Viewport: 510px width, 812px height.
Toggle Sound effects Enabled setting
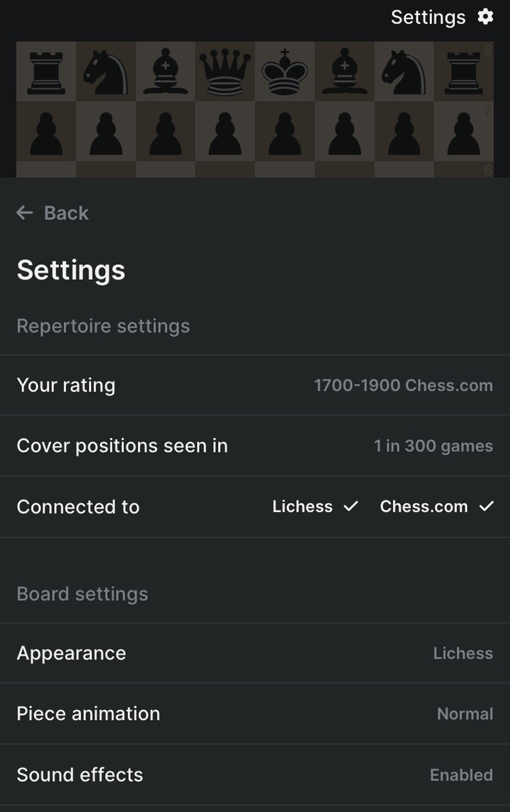(460, 774)
